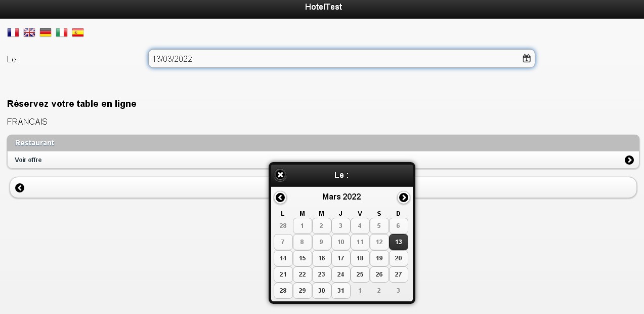Pick the Italian flag language
This screenshot has width=644, height=314.
[x=62, y=32]
